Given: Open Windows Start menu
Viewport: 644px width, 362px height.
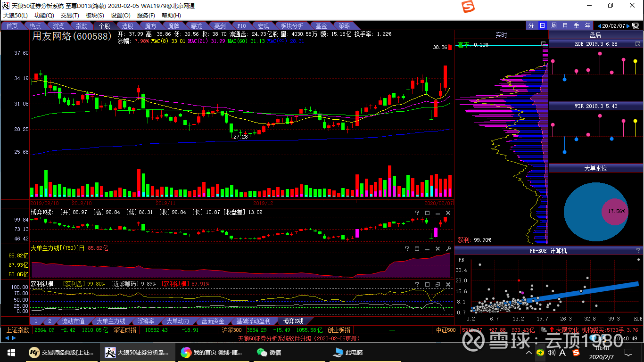Looking at the screenshot, I should pyautogui.click(x=11, y=352).
